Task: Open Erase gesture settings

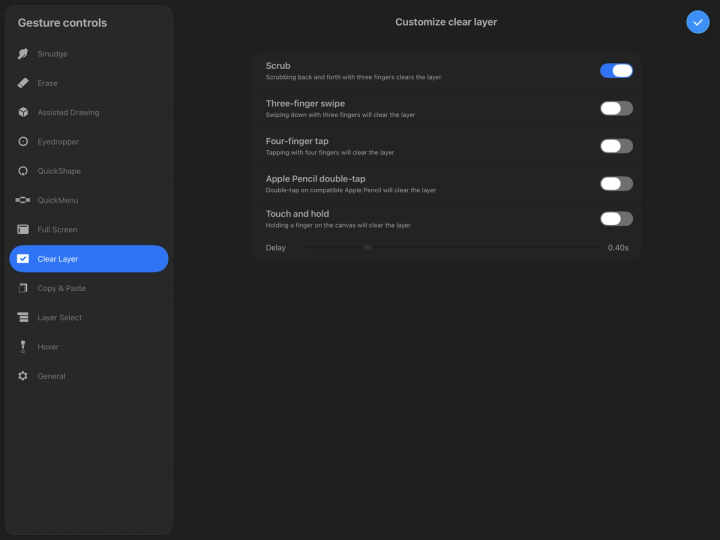Action: [x=89, y=83]
